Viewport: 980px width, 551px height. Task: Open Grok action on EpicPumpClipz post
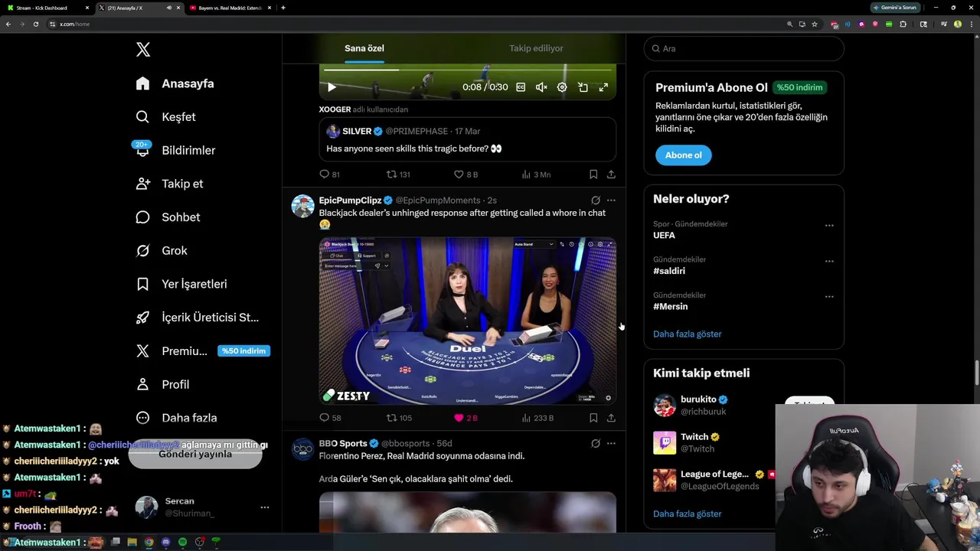[595, 201]
